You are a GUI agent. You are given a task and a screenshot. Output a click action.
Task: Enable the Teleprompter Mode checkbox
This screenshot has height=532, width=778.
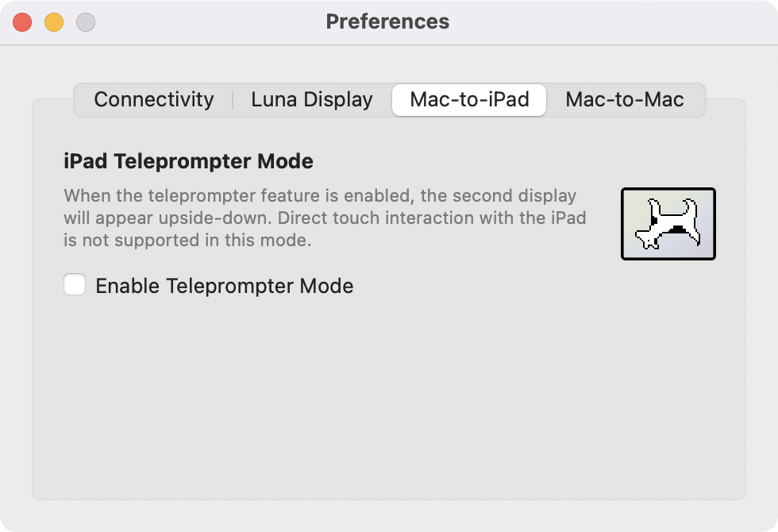click(x=75, y=284)
